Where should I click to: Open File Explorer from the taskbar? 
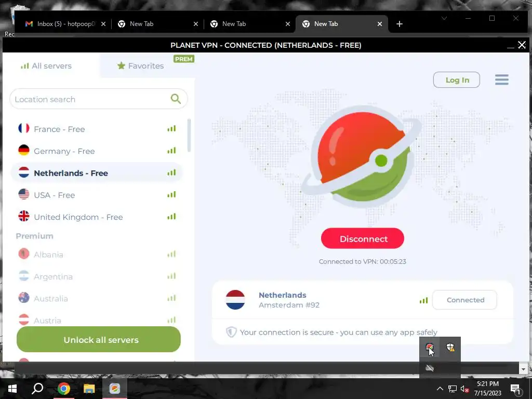89,389
